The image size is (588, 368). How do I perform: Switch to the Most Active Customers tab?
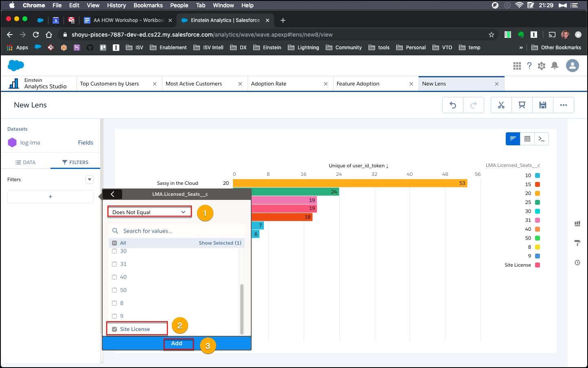tap(194, 84)
